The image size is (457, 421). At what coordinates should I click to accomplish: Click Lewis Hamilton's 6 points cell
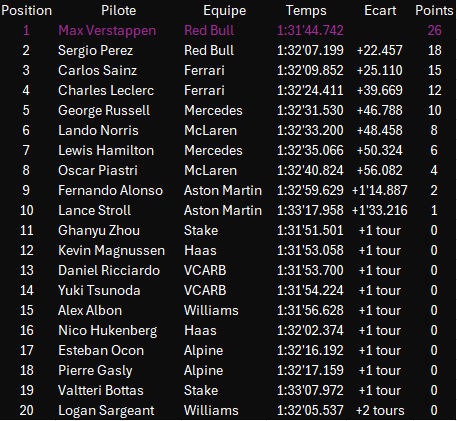pyautogui.click(x=434, y=151)
